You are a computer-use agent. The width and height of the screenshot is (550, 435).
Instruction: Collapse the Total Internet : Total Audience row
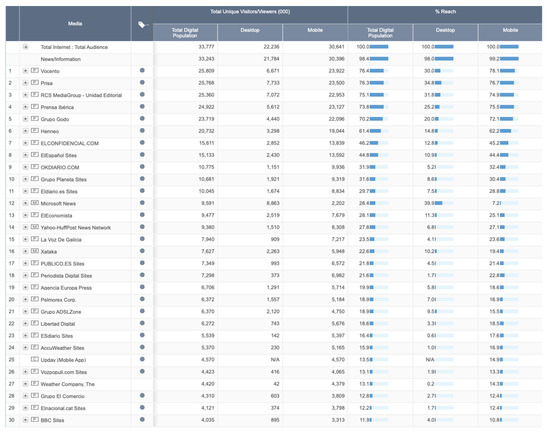click(x=25, y=47)
